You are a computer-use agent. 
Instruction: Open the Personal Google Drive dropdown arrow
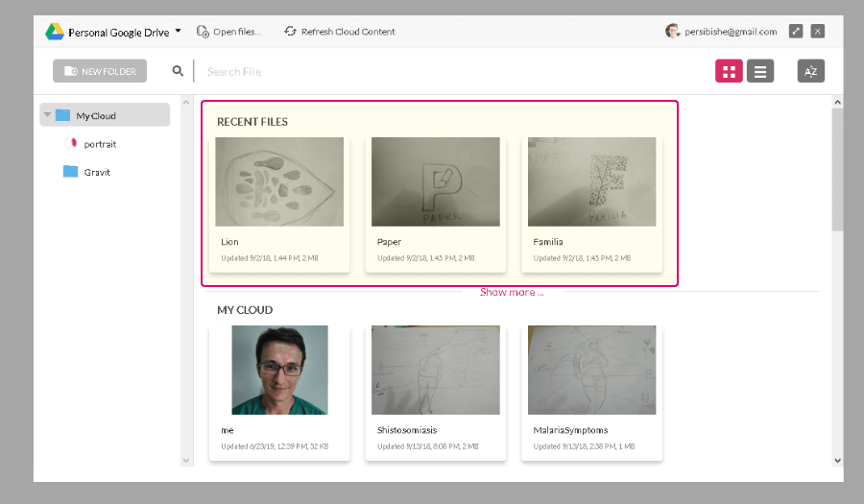coord(178,31)
